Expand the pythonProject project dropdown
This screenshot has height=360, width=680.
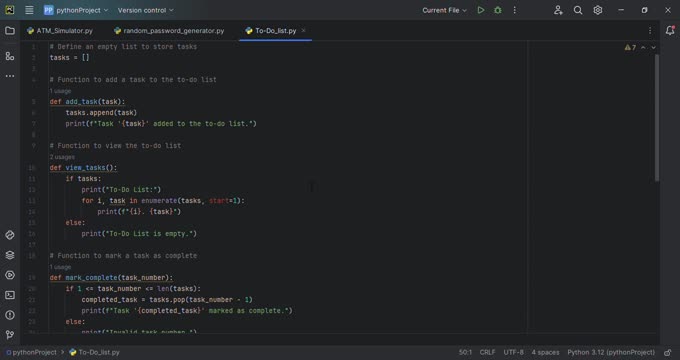pos(76,10)
